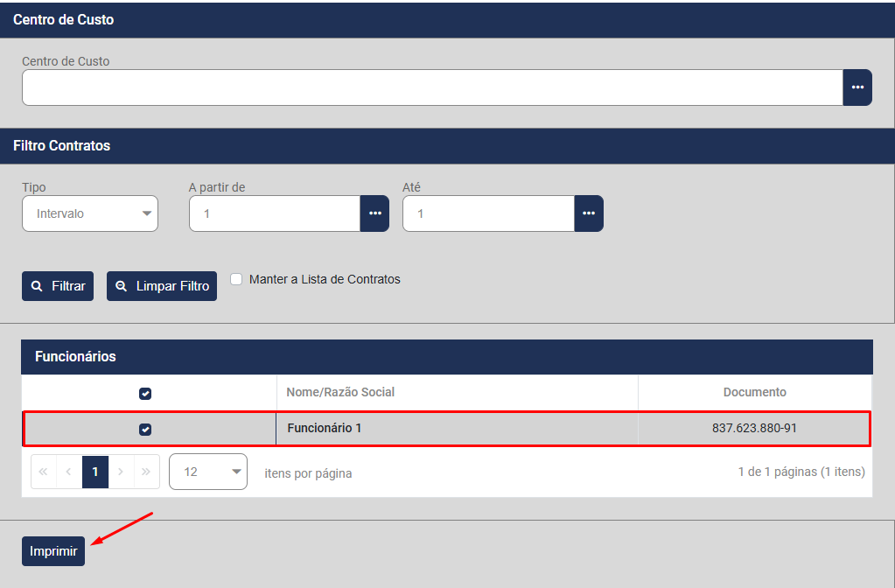Open the Tipo dropdown showing Intervalo
The height and width of the screenshot is (588, 895).
(90, 213)
